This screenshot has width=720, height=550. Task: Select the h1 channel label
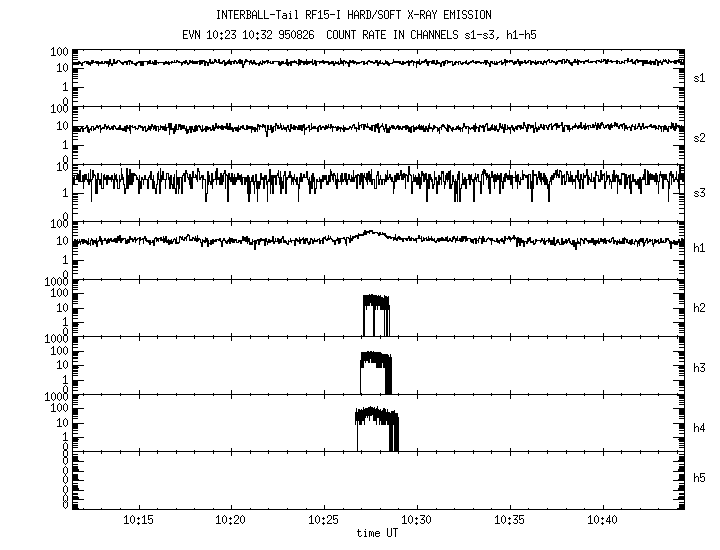tap(700, 249)
